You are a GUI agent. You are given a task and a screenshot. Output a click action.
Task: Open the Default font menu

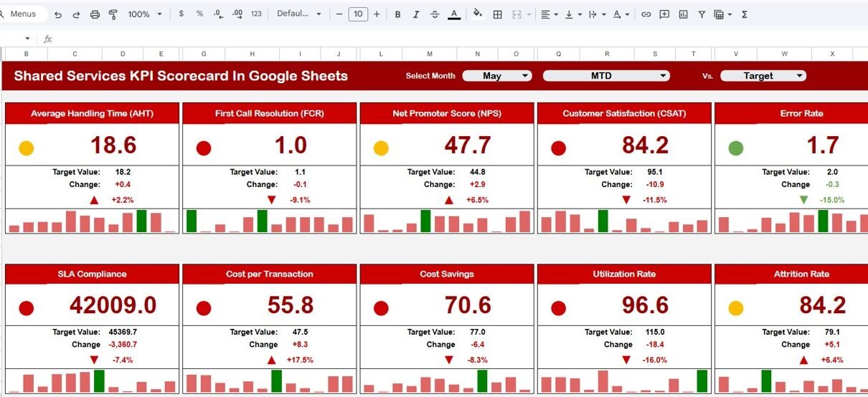click(x=299, y=14)
